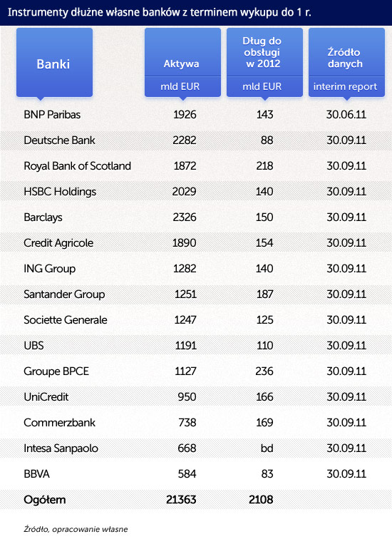Click Deutsche Bank in the table
The width and height of the screenshot is (392, 539).
[x=59, y=140]
